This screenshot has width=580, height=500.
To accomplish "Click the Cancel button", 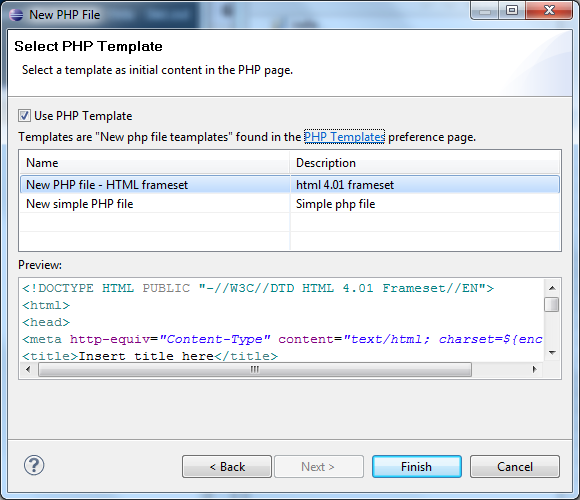I will pos(515,467).
